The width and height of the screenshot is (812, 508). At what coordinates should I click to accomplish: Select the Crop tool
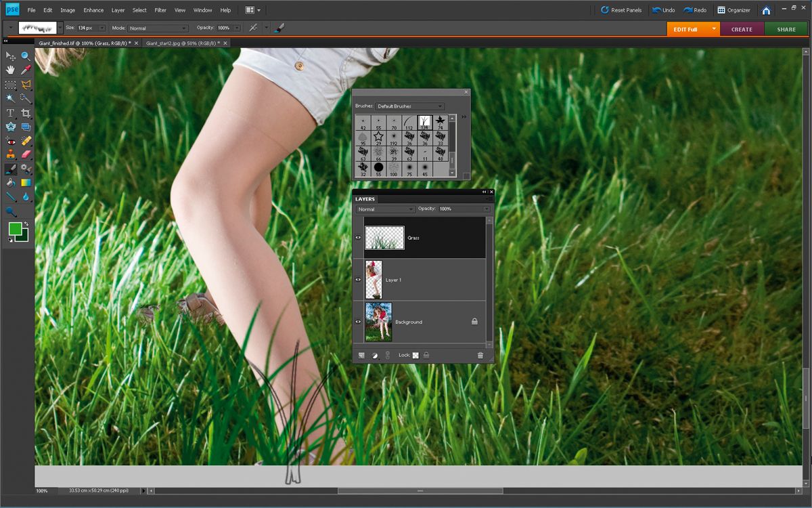tap(25, 113)
